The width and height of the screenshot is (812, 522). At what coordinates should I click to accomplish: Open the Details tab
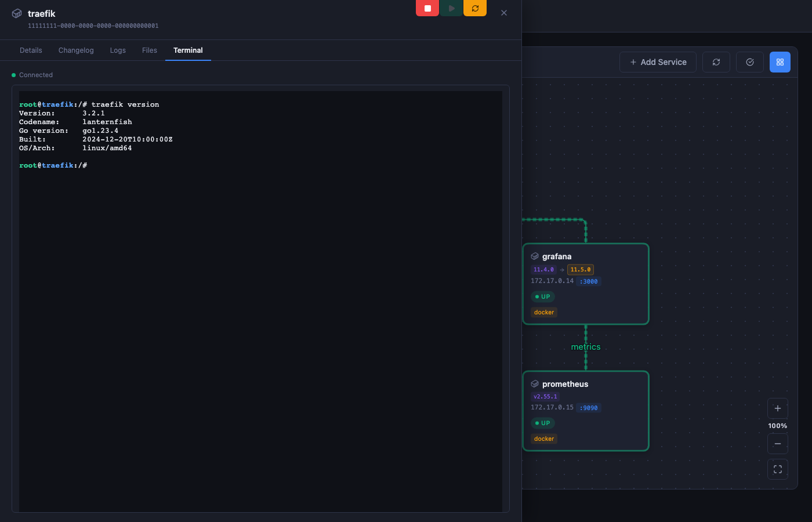tap(31, 50)
